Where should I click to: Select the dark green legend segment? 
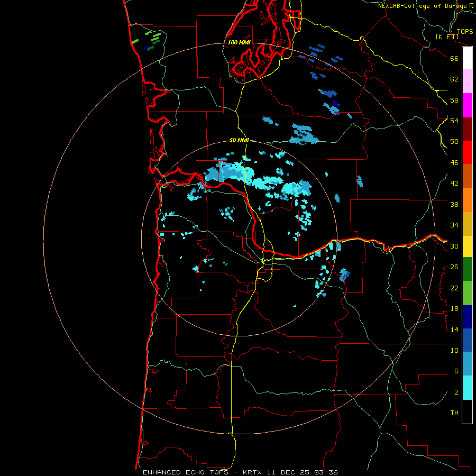[x=467, y=269]
